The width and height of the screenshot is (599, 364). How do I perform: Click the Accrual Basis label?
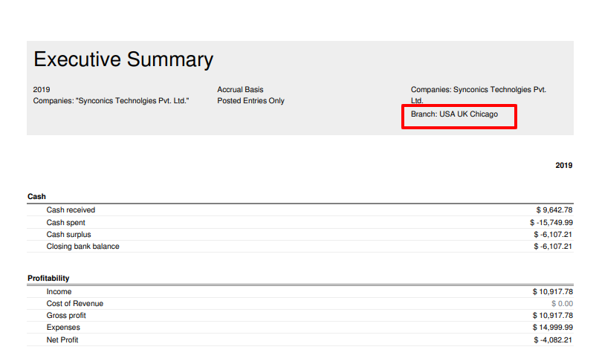[x=240, y=90]
